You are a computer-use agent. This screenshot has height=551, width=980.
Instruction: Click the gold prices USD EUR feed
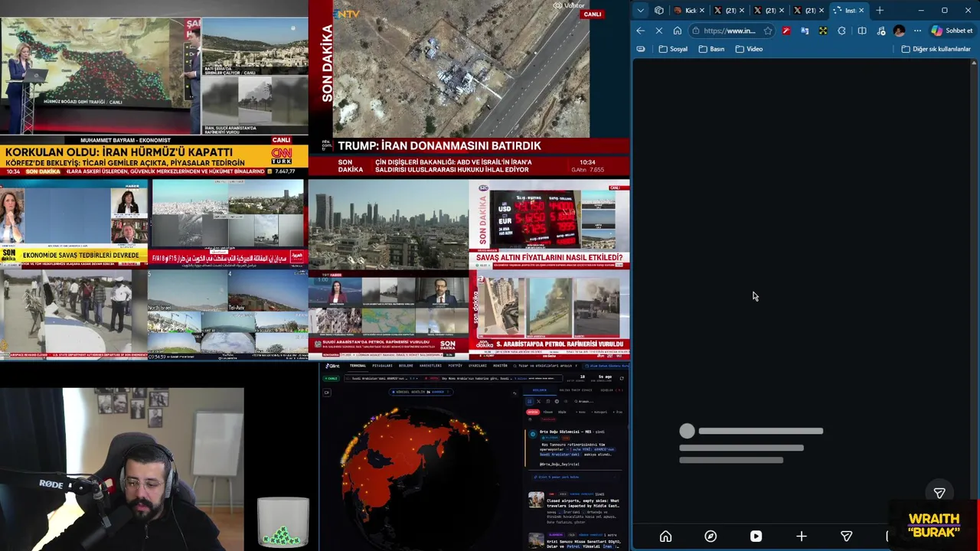549,224
